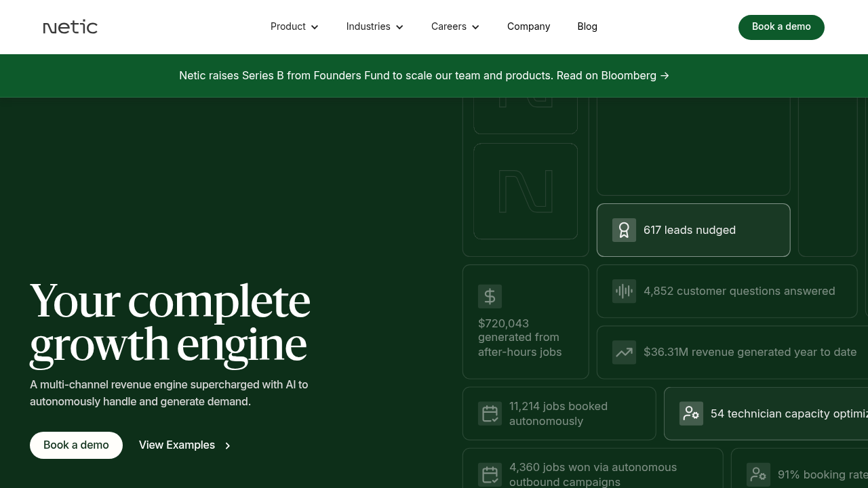Click '4,852 customer questions answered' text
Viewport: 868px width, 488px height.
pos(739,291)
